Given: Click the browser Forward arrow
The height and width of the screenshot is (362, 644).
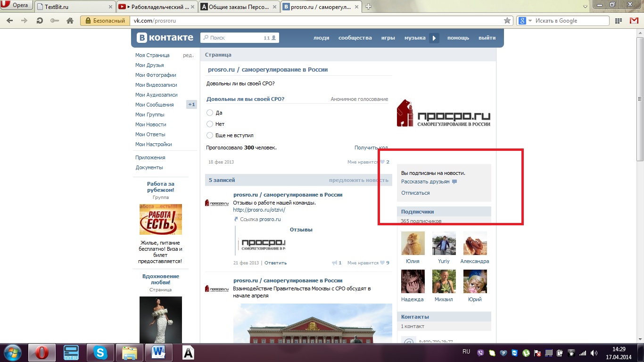Looking at the screenshot, I should [25, 21].
